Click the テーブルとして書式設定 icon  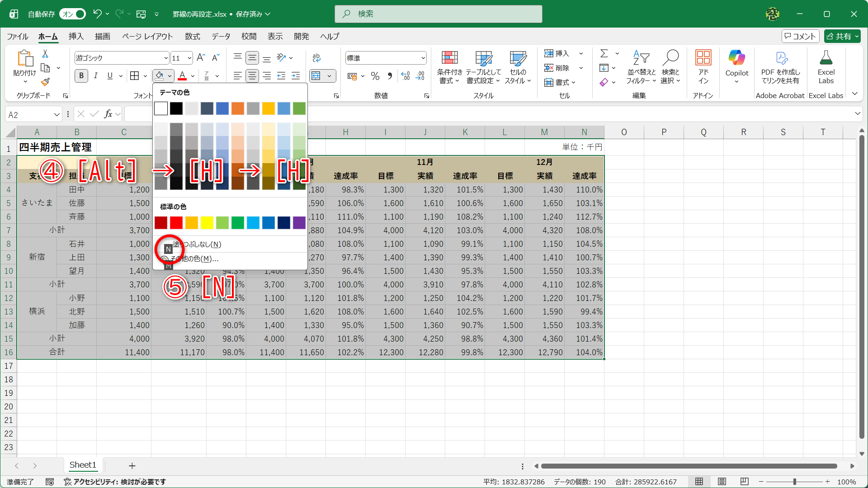[x=483, y=67]
